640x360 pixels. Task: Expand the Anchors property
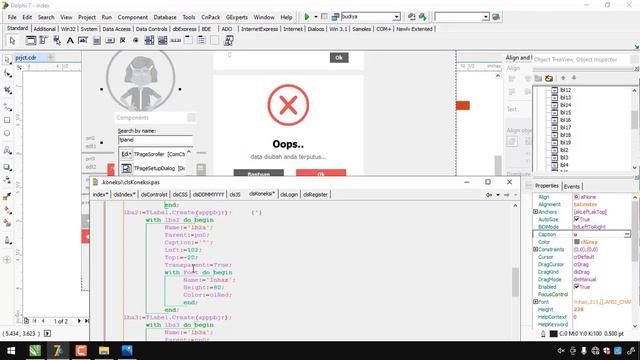coord(536,212)
